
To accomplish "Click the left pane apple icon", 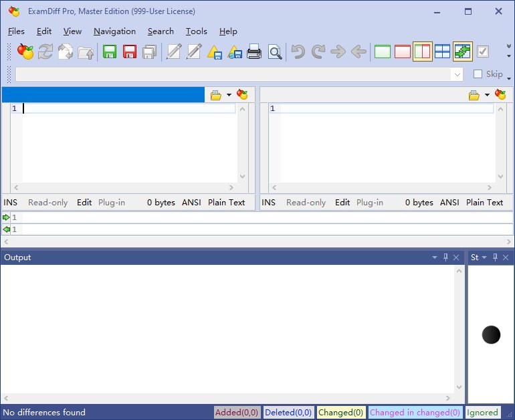I will 242,94.
